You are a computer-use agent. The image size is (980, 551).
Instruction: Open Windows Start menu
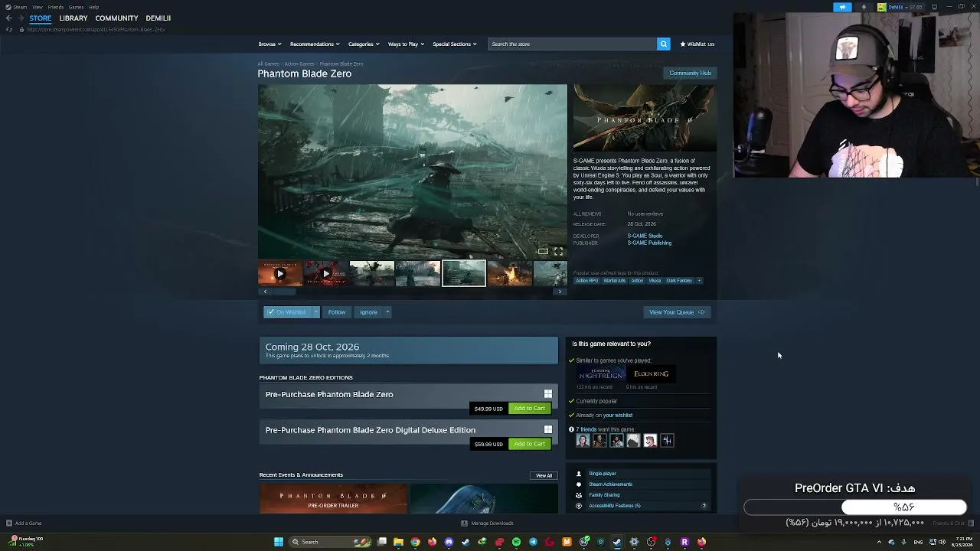pos(279,542)
